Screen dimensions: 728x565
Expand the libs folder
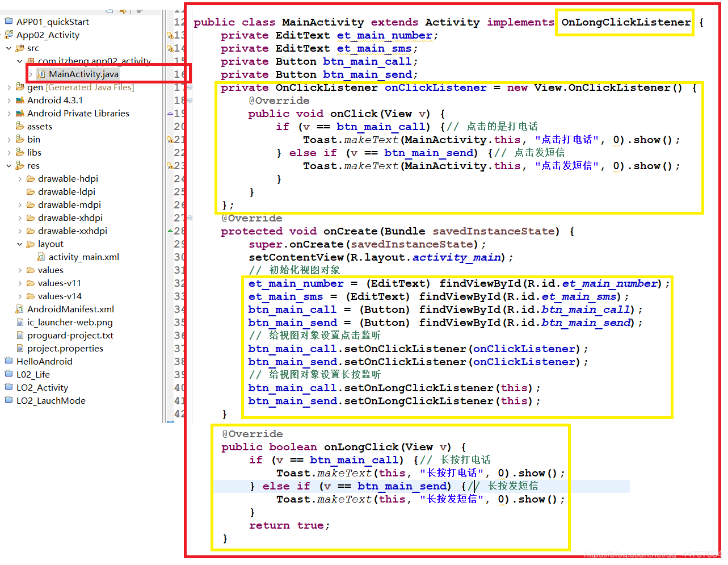pos(9,153)
